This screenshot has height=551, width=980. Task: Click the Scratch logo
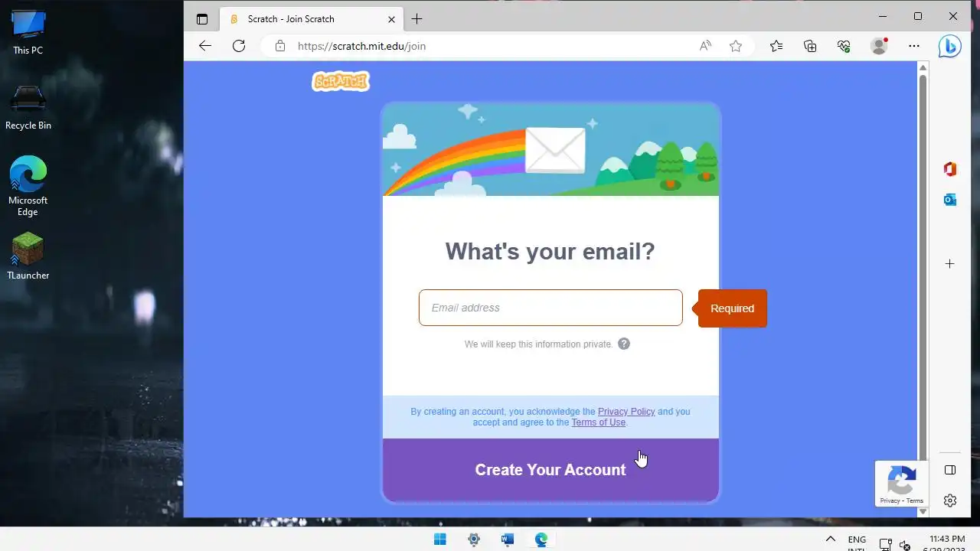pyautogui.click(x=341, y=81)
